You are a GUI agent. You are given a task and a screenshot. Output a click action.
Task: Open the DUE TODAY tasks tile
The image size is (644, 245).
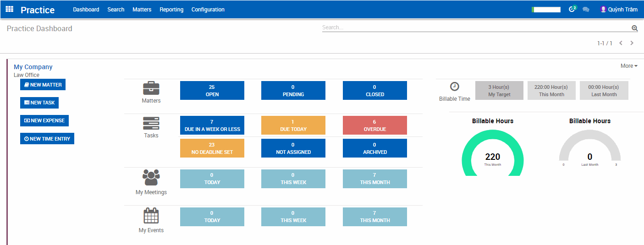(x=293, y=125)
